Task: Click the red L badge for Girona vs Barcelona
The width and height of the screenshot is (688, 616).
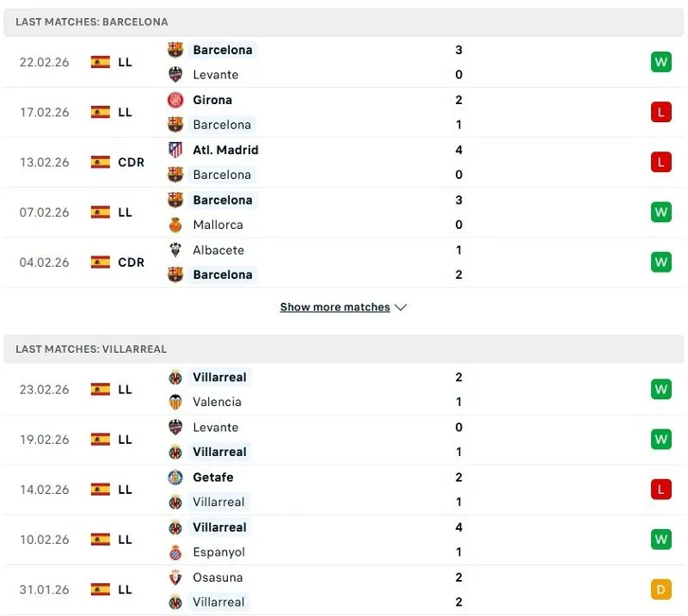Action: 660,112
